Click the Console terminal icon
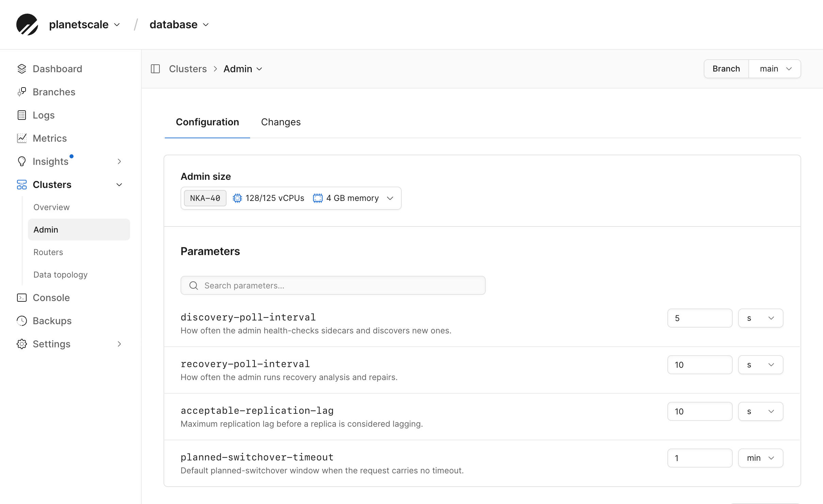Screen dimensions: 823x504 pyautogui.click(x=22, y=298)
